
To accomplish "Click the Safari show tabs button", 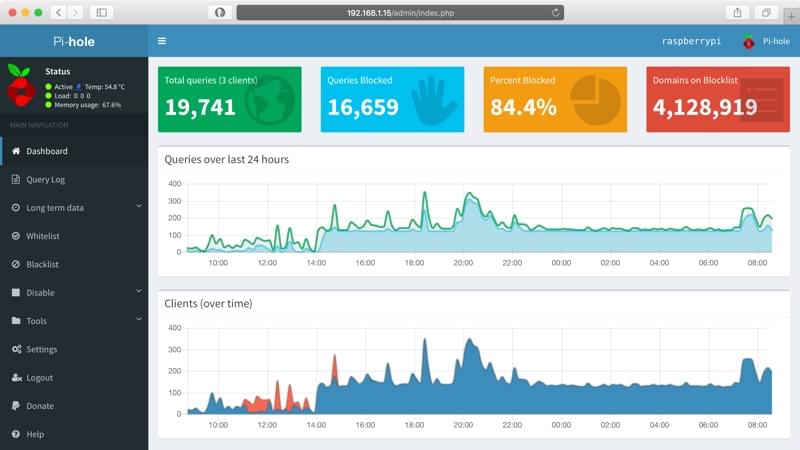I will coord(766,13).
